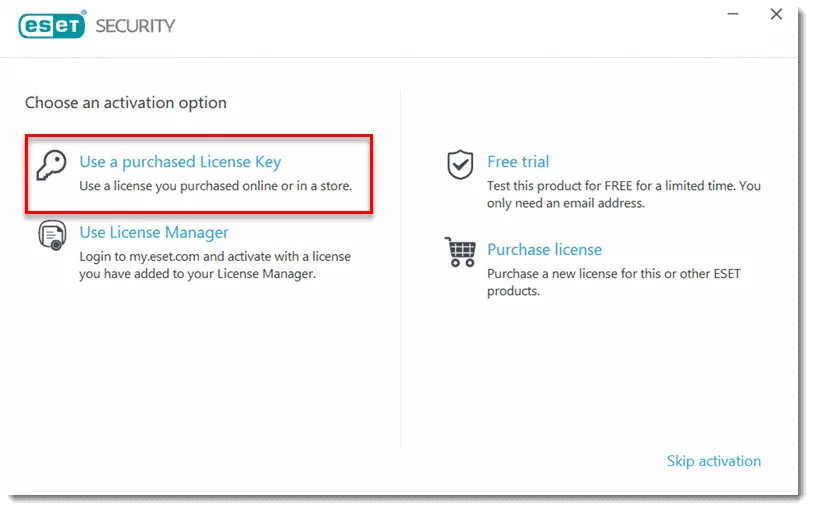Click the SECURITY title text
The width and height of the screenshot is (813, 510).
(135, 26)
